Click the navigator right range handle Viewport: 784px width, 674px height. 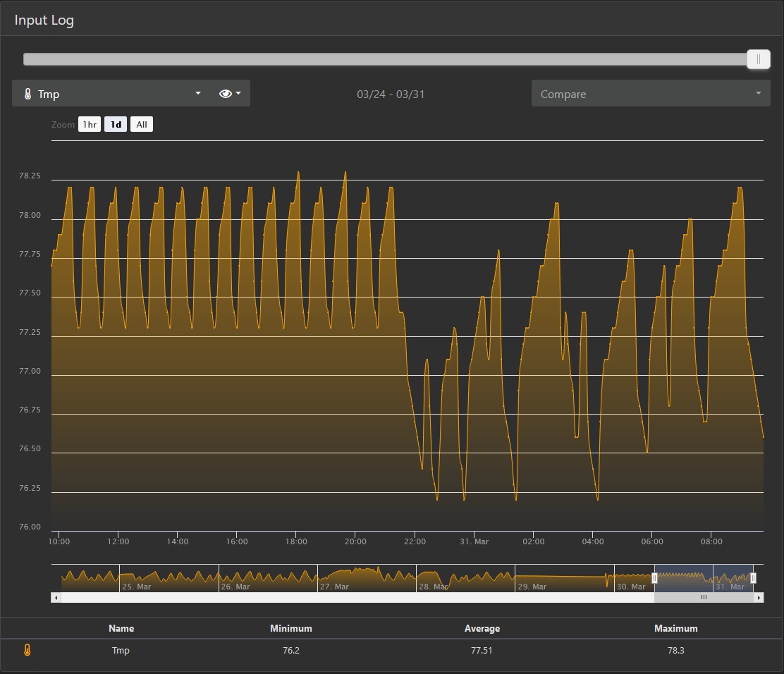point(754,579)
